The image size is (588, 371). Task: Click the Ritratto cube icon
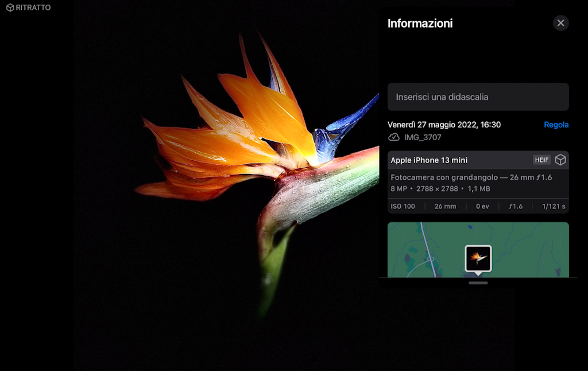coord(10,8)
